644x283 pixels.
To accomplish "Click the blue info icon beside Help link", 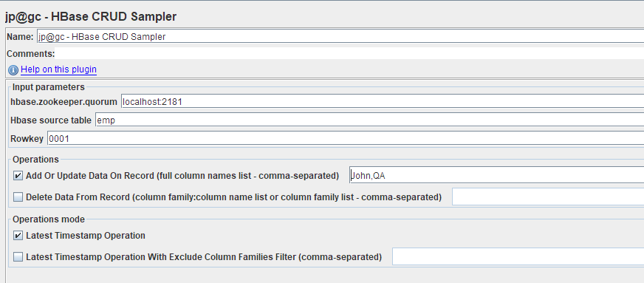I will point(13,69).
